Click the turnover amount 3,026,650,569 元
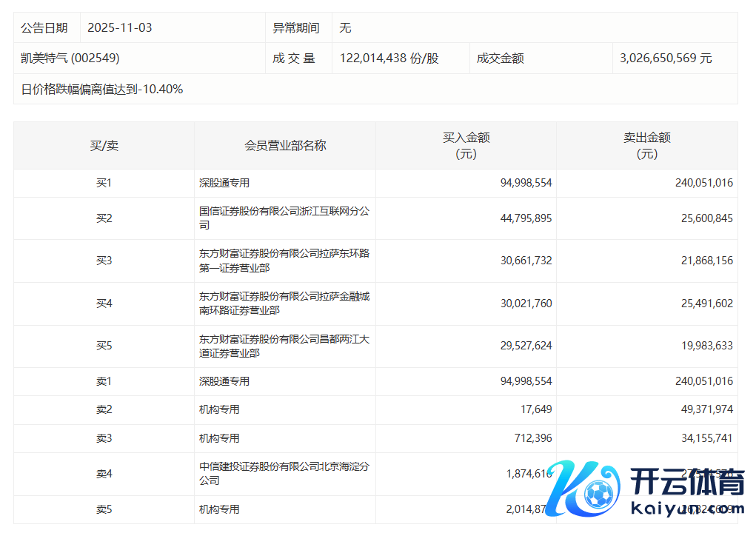Image resolution: width=756 pixels, height=533 pixels. point(666,58)
